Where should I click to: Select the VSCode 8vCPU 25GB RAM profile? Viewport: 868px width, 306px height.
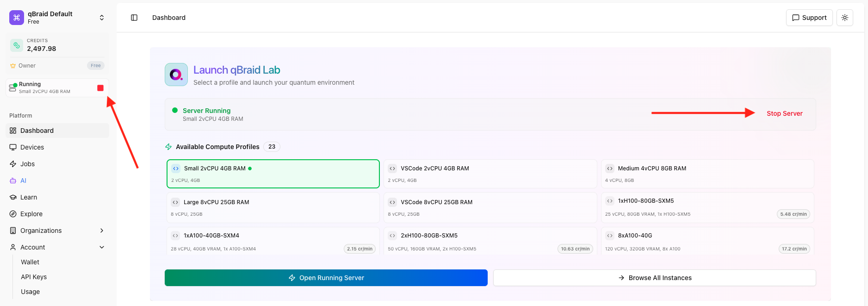point(490,208)
